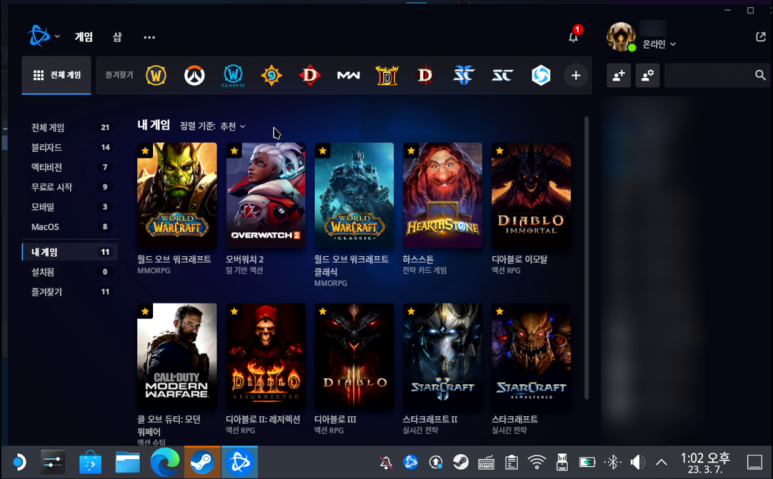This screenshot has width=773, height=479.
Task: Click add friend icon
Action: point(618,75)
